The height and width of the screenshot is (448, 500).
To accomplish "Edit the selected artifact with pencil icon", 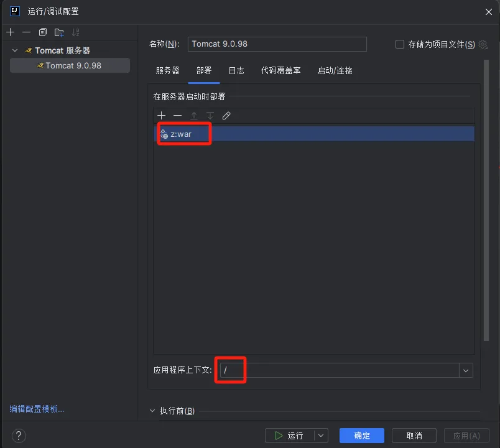I will click(x=226, y=115).
